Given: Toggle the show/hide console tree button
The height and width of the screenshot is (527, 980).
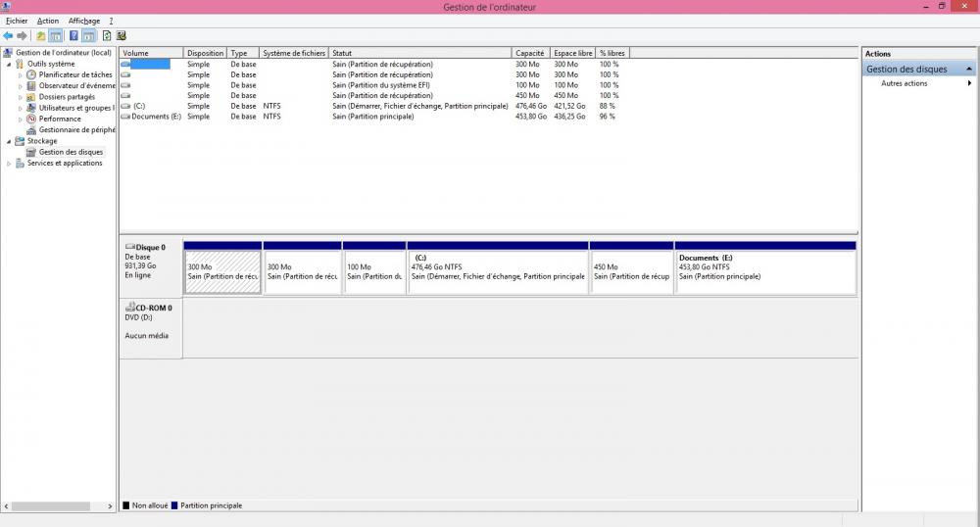Looking at the screenshot, I should [x=56, y=36].
